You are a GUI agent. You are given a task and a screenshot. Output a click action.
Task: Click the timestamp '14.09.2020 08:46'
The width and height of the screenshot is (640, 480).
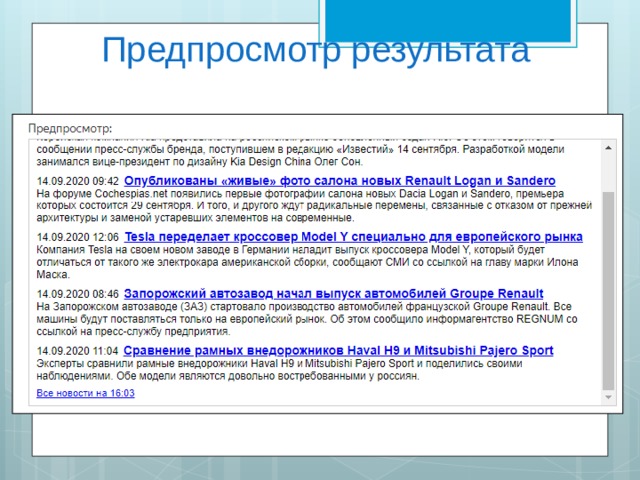[78, 294]
